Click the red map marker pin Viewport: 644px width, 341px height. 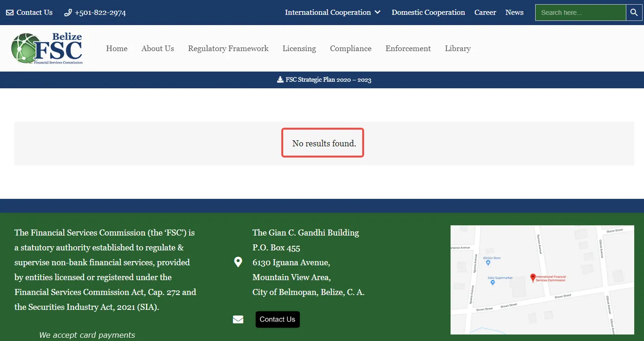[533, 278]
